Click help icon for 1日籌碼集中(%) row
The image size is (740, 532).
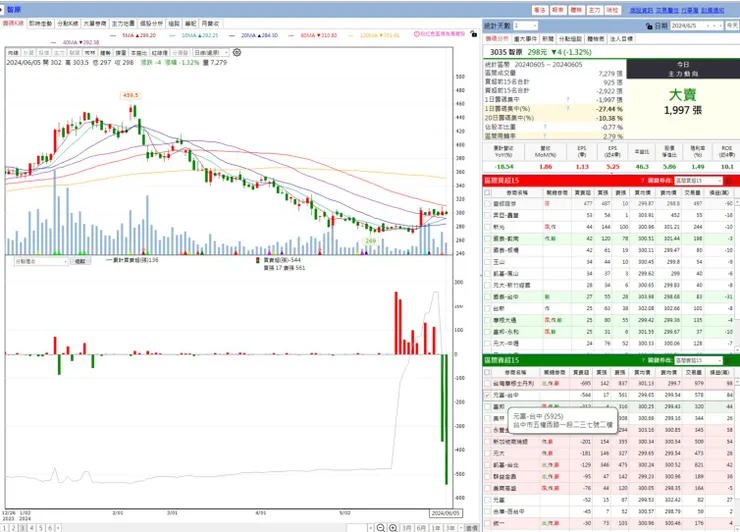[x=568, y=109]
